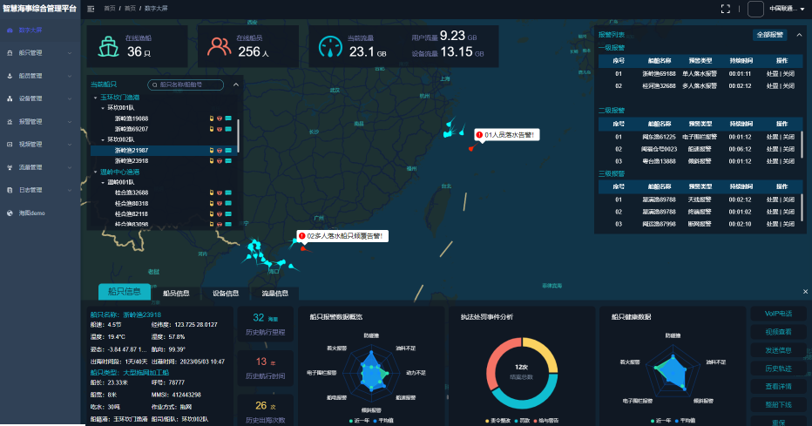
Task: Click the yellow segment of donut chart
Action: tap(545, 349)
